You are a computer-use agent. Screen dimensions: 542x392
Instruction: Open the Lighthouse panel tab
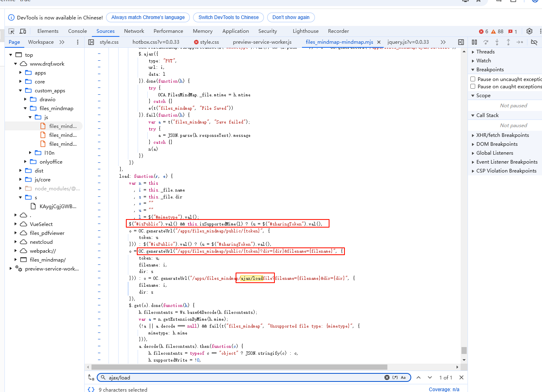click(306, 31)
